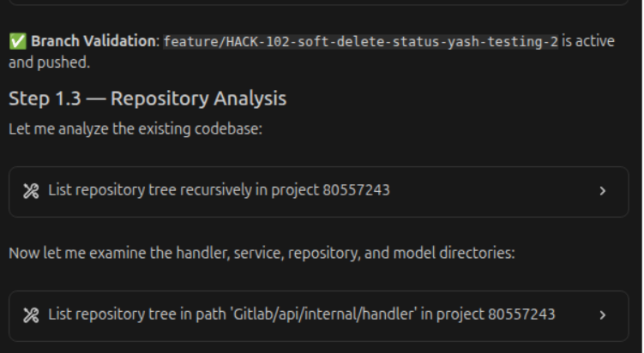Click the green checkmark beside Branch Validation

click(x=16, y=41)
